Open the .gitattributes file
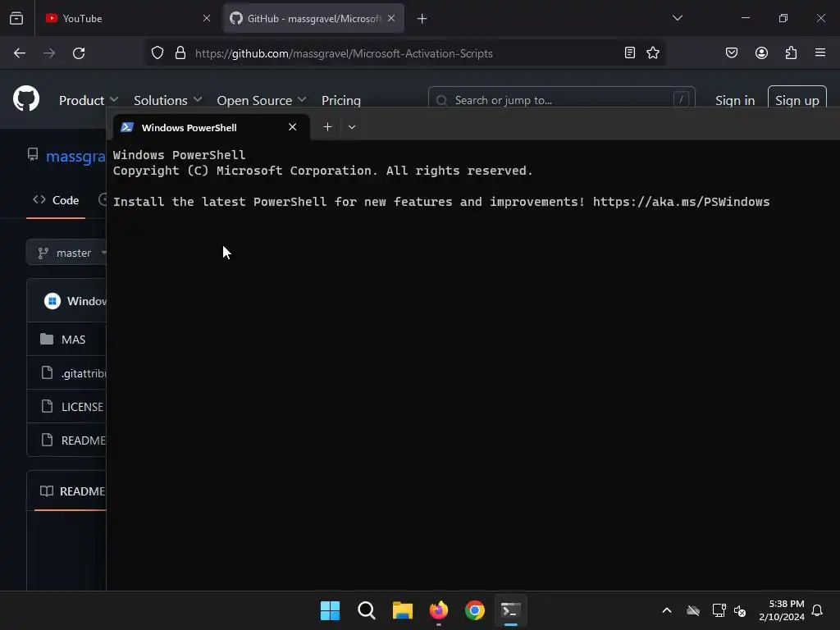840x630 pixels. (x=84, y=373)
